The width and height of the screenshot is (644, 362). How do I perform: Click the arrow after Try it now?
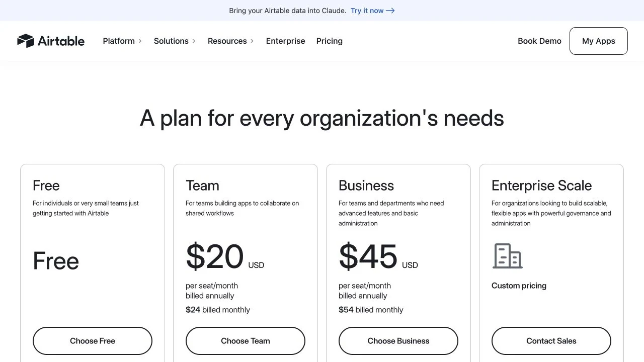click(390, 11)
